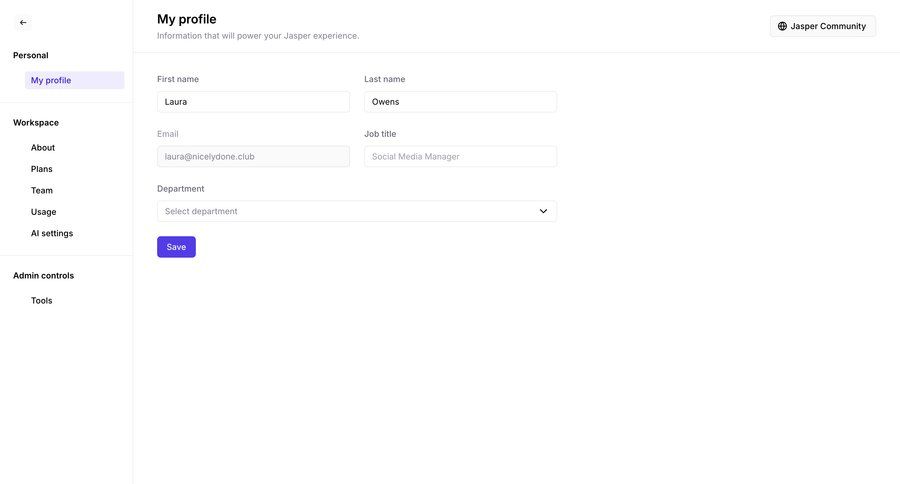The image size is (900, 484).
Task: Click the Job title label
Action: click(x=380, y=134)
